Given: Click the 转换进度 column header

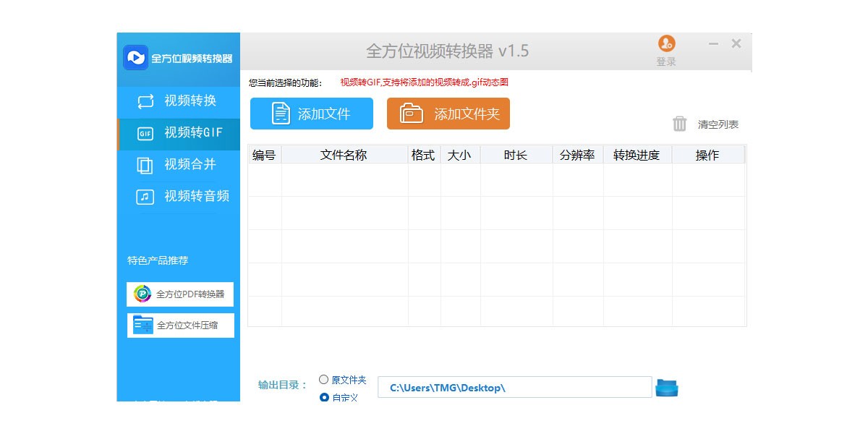Looking at the screenshot, I should [637, 155].
